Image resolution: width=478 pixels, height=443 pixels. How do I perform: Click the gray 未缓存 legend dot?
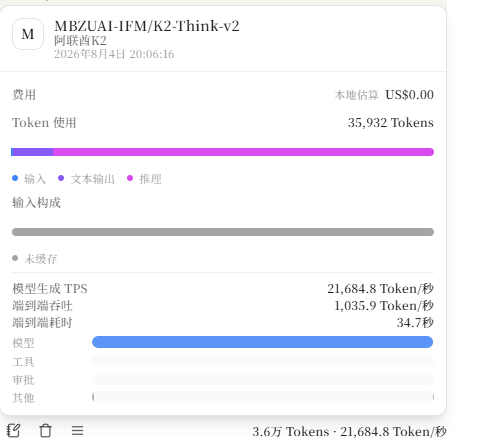[x=15, y=258]
